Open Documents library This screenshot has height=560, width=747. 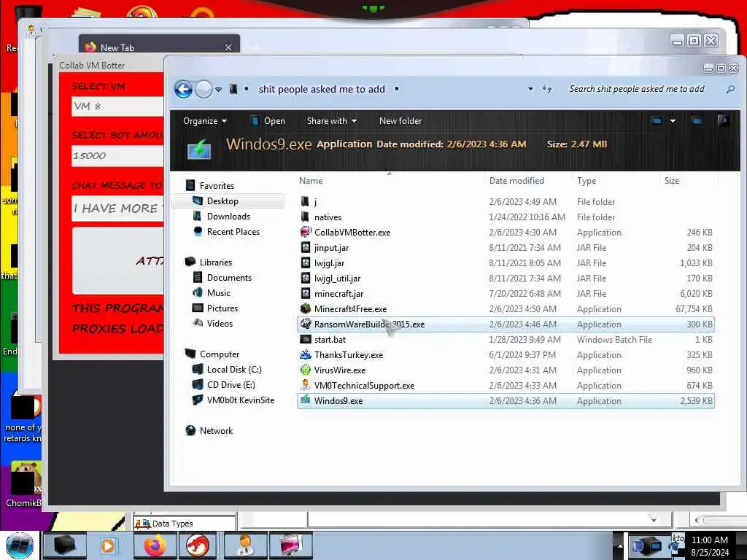(228, 277)
